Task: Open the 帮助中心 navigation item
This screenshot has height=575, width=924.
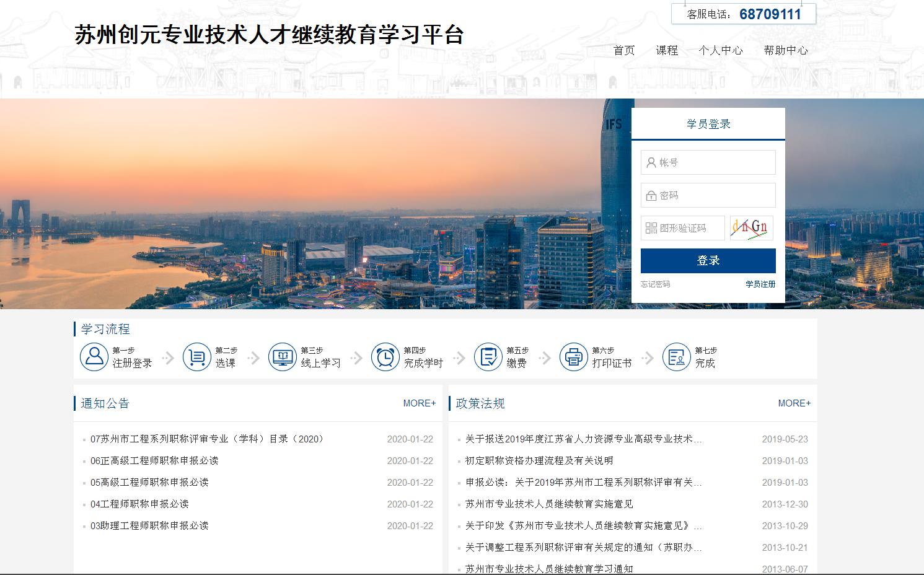Action: coord(786,51)
